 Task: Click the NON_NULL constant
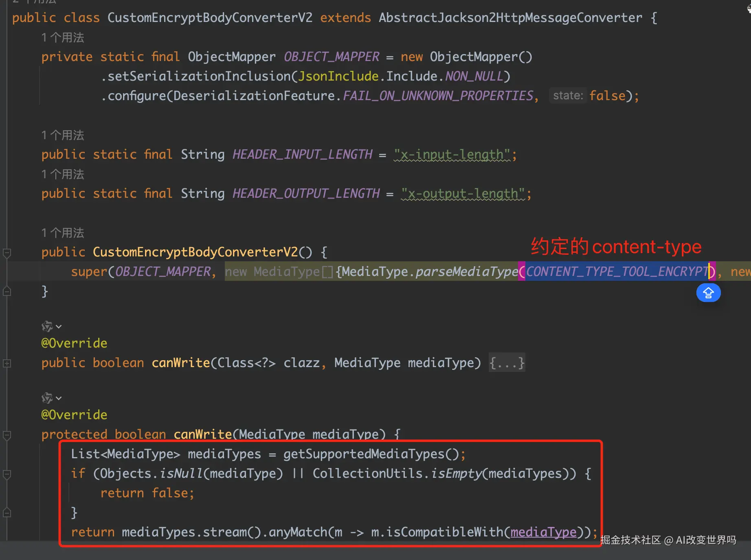[474, 76]
